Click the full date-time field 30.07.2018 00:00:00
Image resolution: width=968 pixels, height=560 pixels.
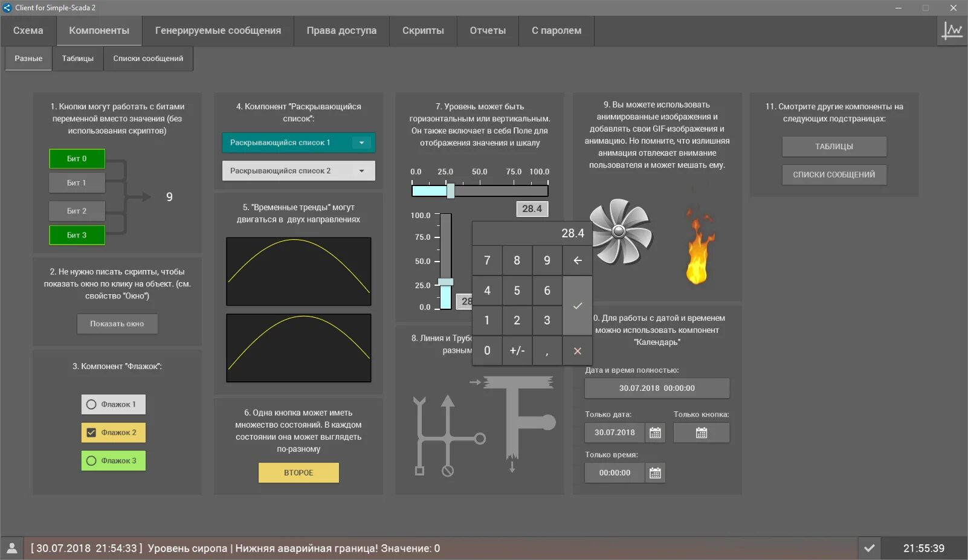click(657, 388)
